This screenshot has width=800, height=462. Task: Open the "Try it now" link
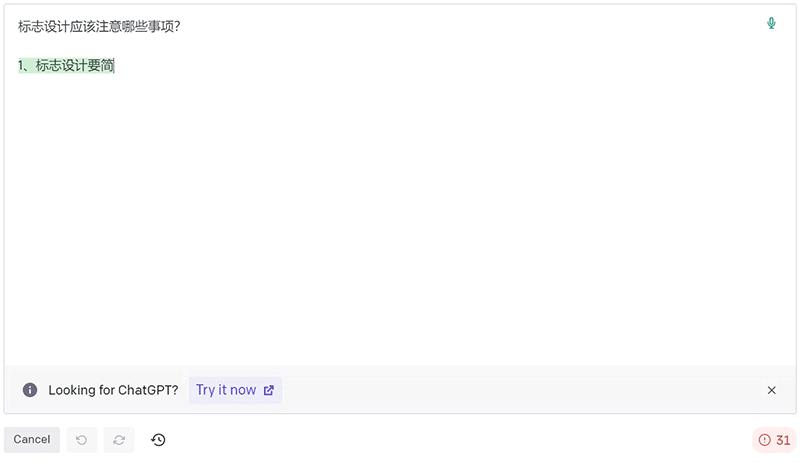pos(226,390)
